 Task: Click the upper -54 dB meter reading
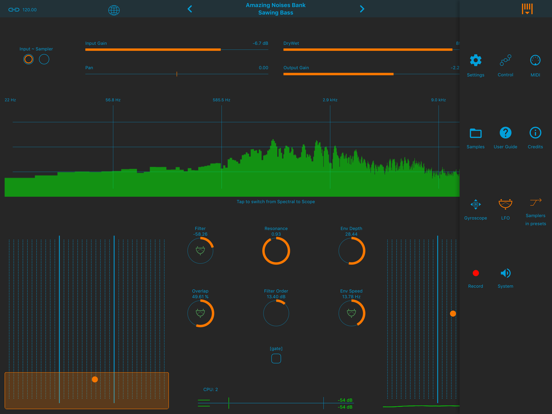[345, 400]
